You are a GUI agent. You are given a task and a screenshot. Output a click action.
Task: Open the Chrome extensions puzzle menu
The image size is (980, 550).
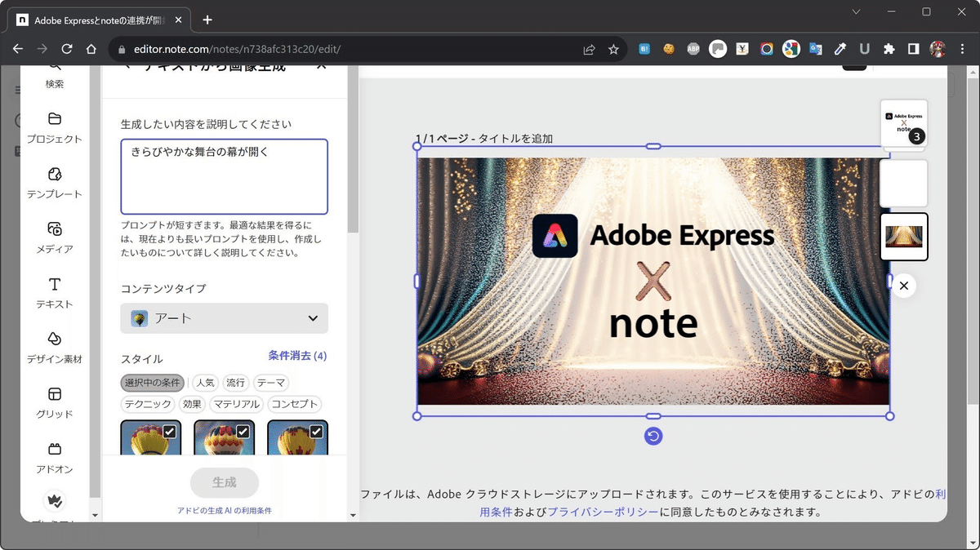(889, 49)
